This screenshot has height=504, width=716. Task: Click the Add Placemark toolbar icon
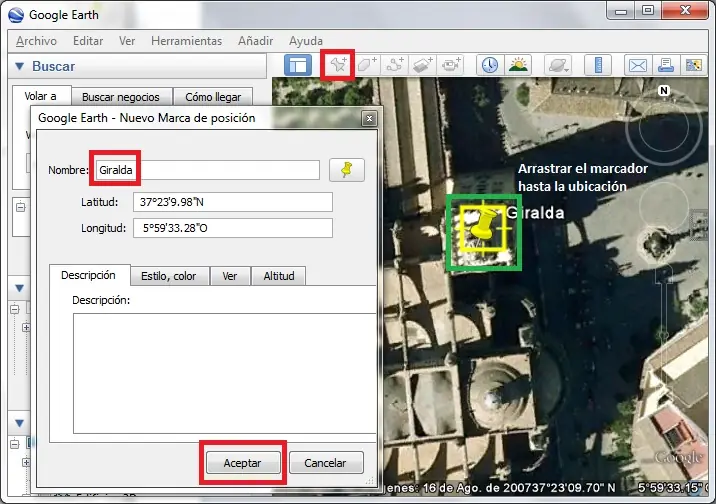click(x=338, y=65)
